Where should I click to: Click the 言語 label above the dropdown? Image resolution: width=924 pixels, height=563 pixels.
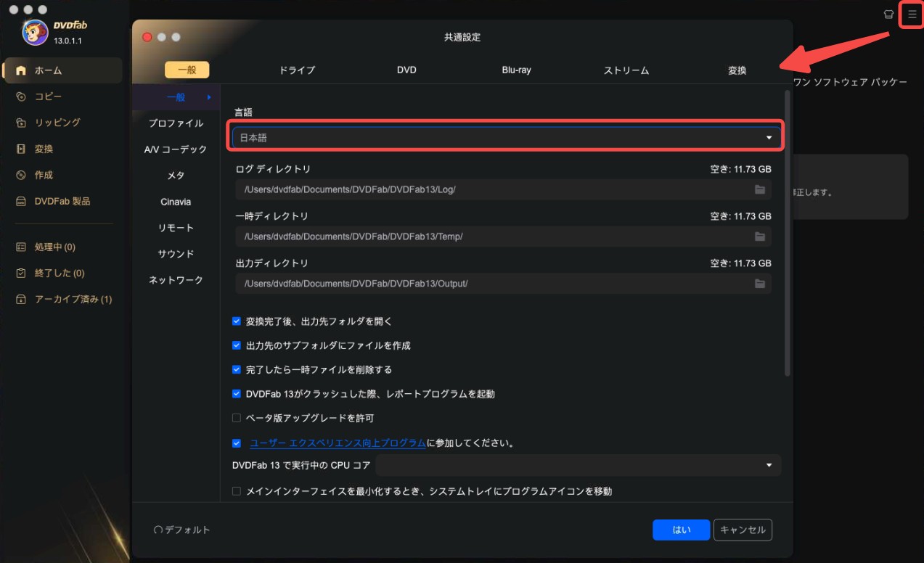243,112
